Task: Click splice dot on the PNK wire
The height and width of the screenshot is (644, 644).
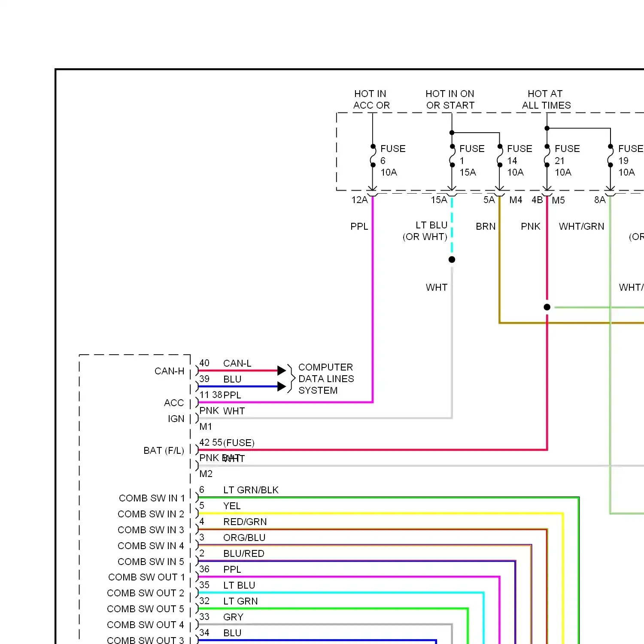Action: click(547, 307)
